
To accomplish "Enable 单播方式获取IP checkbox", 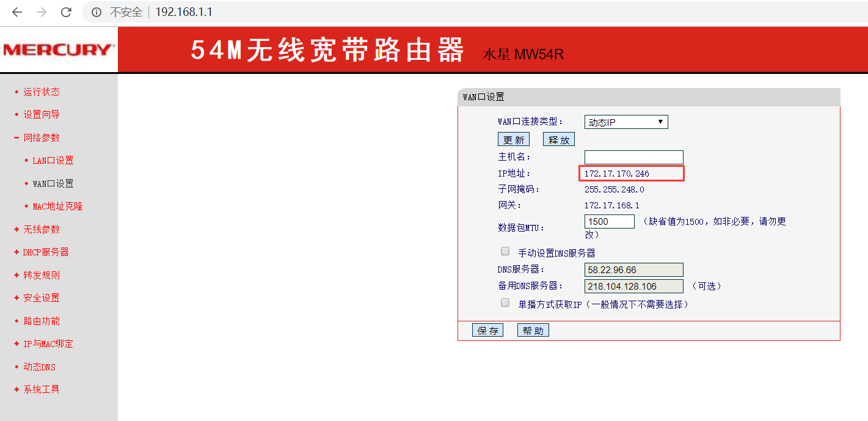I will [505, 302].
